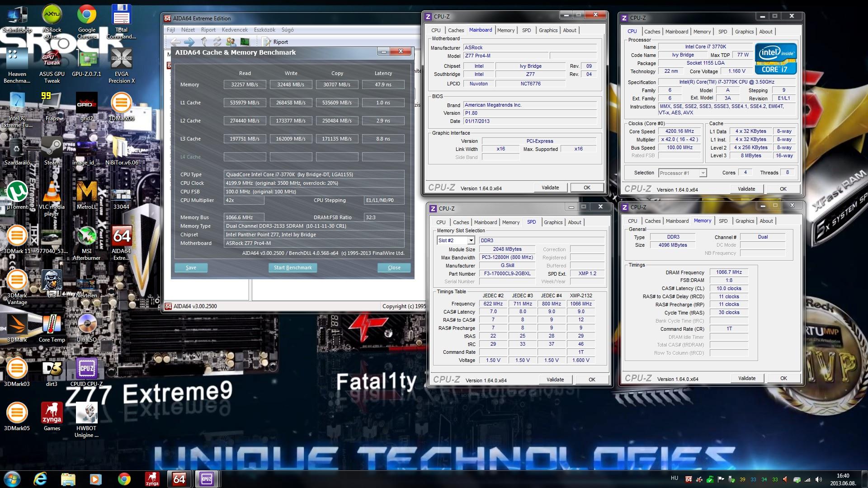868x488 pixels.
Task: Click the Memory Latency 47.9 ns field
Action: tap(383, 84)
